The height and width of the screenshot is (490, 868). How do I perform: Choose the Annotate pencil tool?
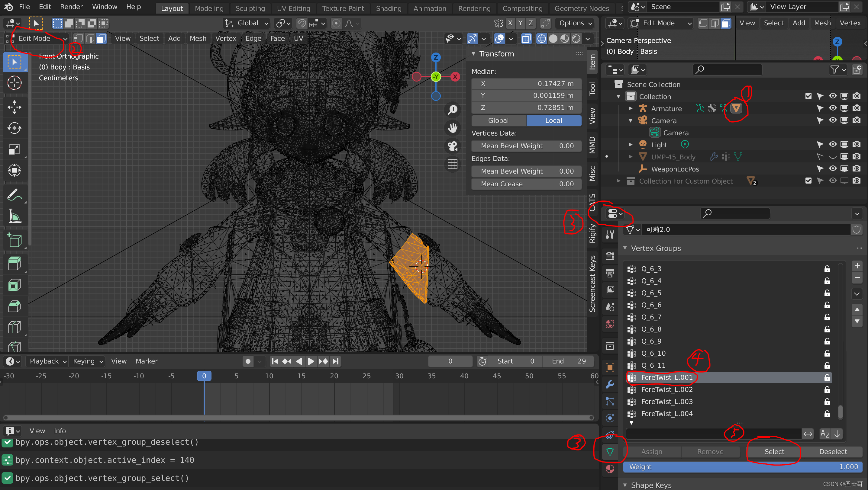pos(14,195)
